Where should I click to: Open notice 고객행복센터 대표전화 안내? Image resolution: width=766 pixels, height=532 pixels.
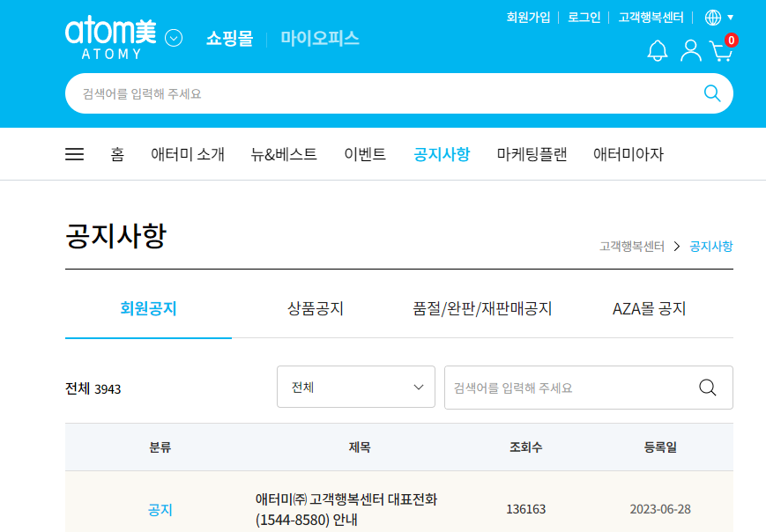click(x=346, y=509)
